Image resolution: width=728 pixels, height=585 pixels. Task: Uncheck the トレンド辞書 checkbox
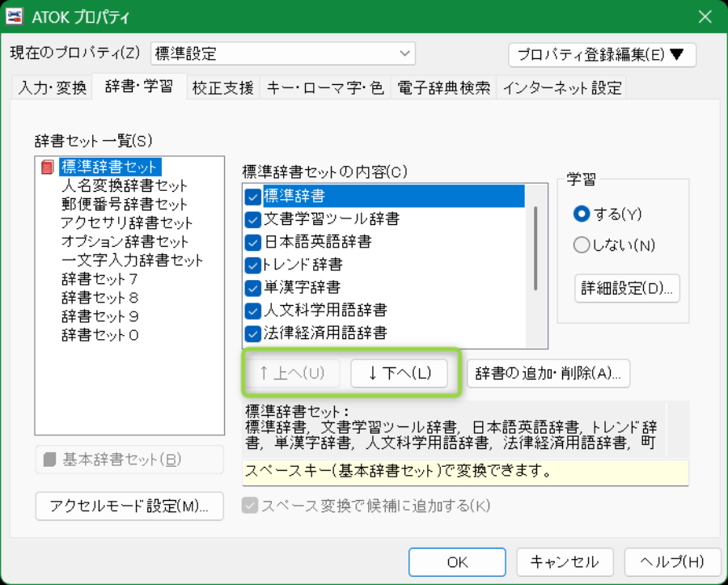pos(252,265)
